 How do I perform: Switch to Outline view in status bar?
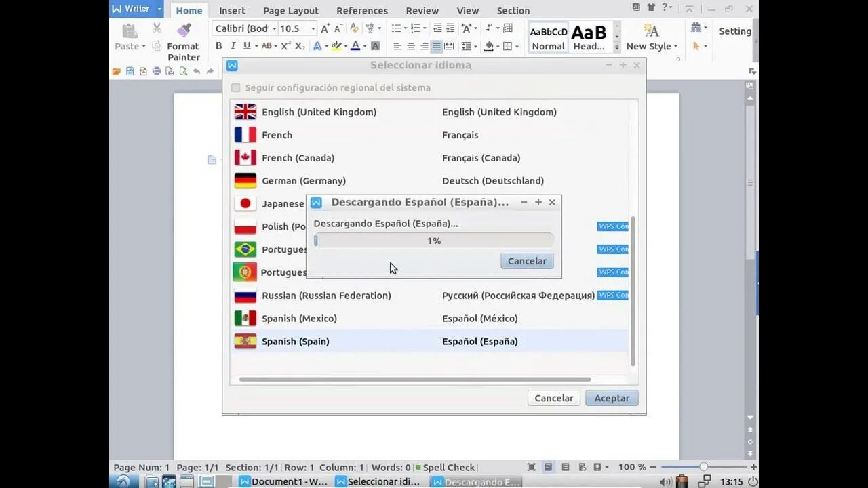[x=564, y=467]
